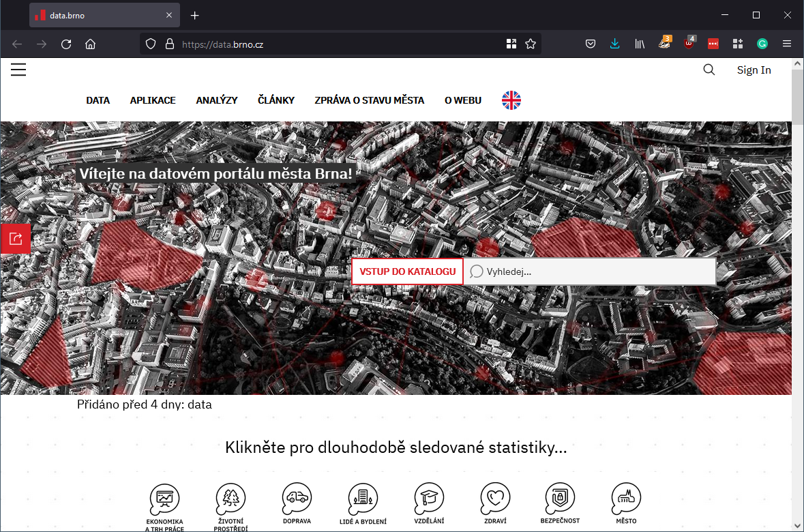Click the VSTUP DO KATALOGU button
The height and width of the screenshot is (532, 804).
click(406, 271)
